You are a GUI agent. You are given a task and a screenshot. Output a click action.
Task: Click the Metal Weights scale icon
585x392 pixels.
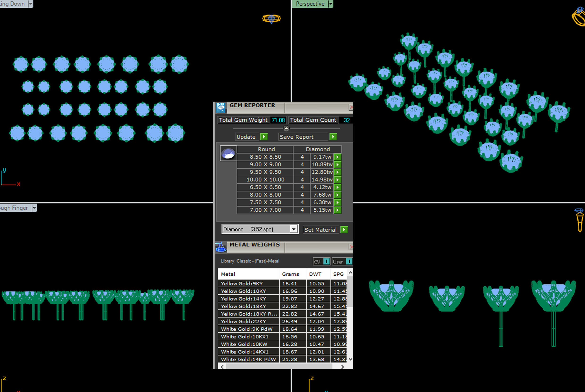tap(221, 247)
